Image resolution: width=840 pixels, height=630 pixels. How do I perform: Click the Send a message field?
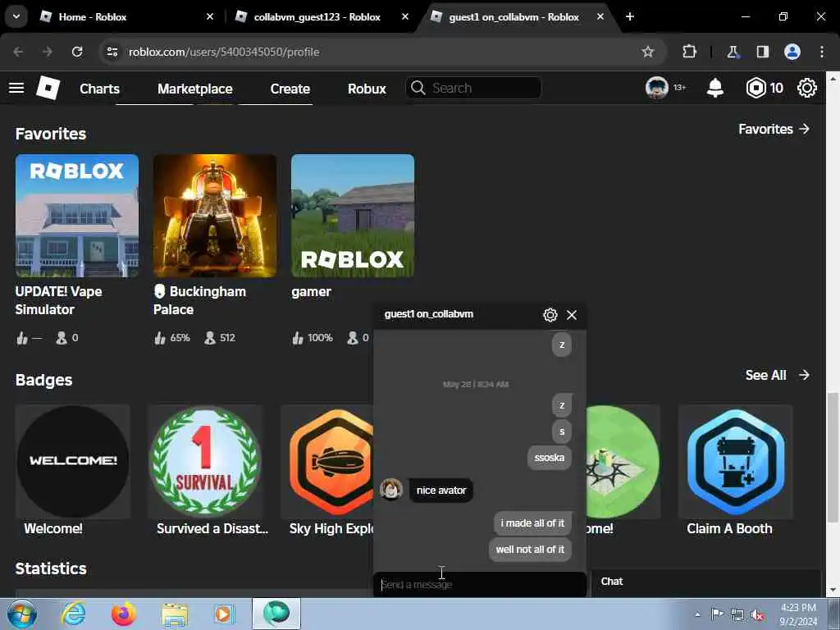479,584
